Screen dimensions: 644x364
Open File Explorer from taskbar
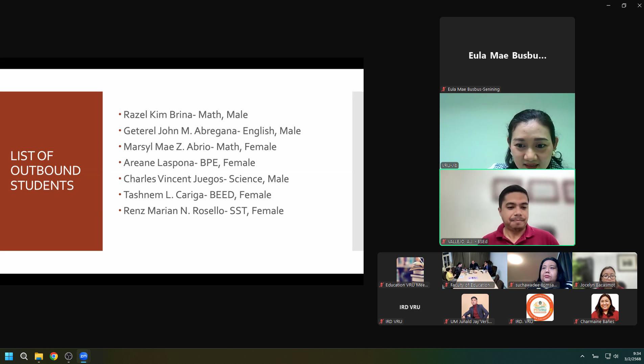(x=39, y=356)
